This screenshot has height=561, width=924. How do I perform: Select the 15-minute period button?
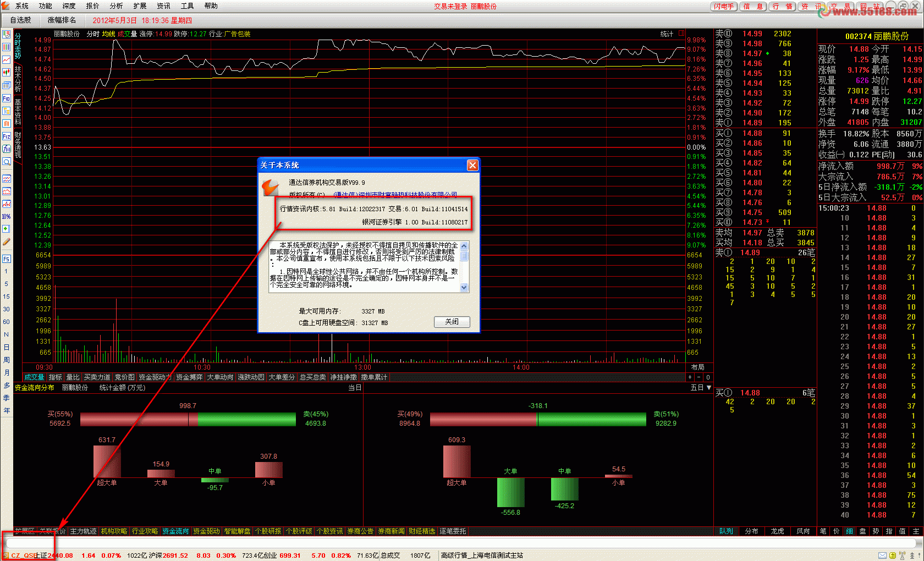coord(6,296)
